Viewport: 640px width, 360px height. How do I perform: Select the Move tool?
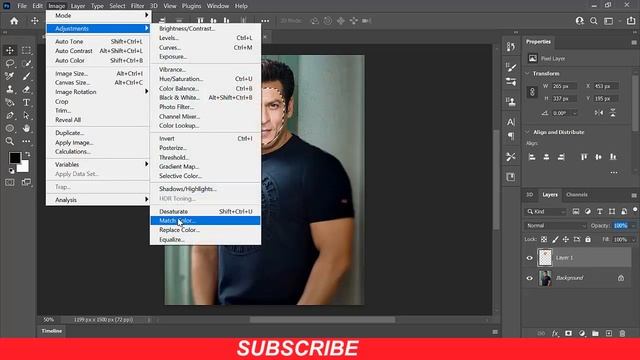[10, 50]
